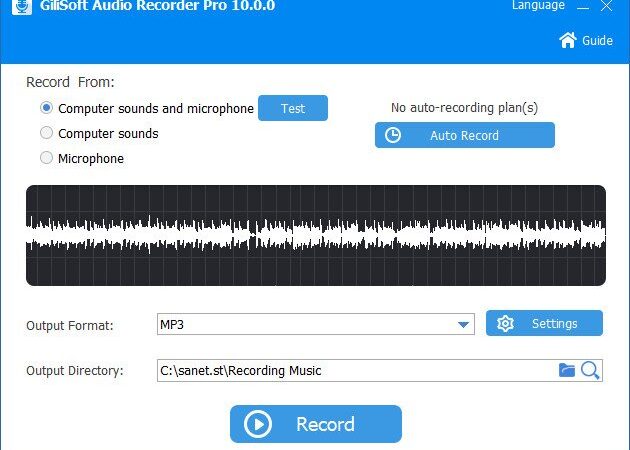Click inside the audio waveform display
The width and height of the screenshot is (630, 450).
tap(316, 235)
